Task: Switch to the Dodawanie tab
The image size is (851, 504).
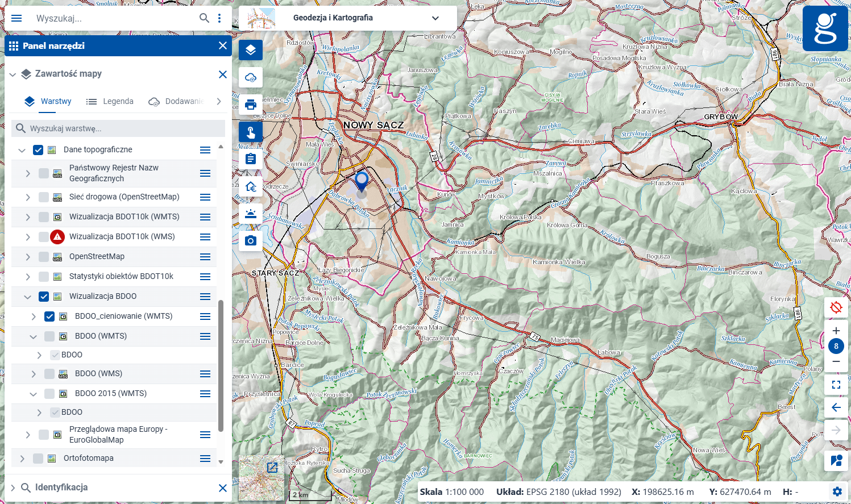Action: (176, 102)
